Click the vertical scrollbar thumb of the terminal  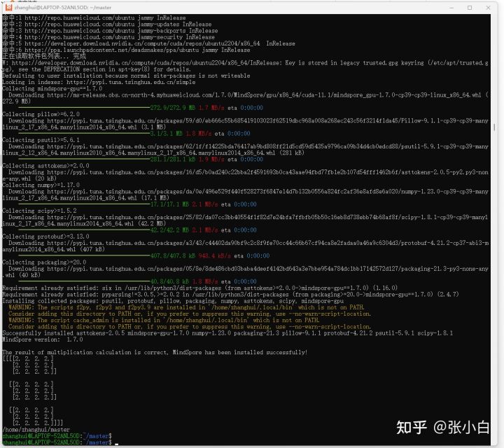(x=494, y=127)
